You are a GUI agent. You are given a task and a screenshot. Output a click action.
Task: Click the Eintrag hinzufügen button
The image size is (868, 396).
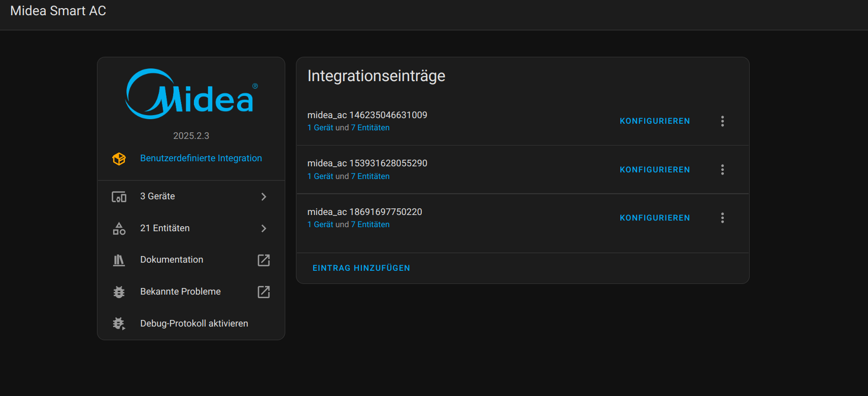coord(361,268)
